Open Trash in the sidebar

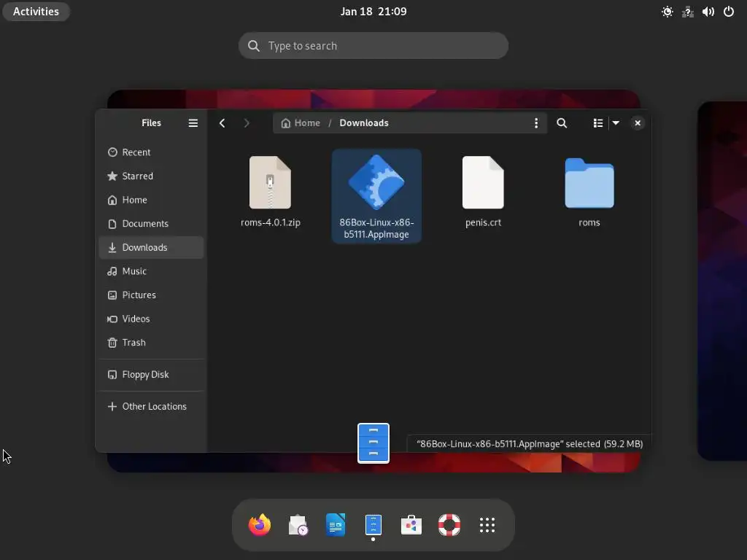[152, 343]
